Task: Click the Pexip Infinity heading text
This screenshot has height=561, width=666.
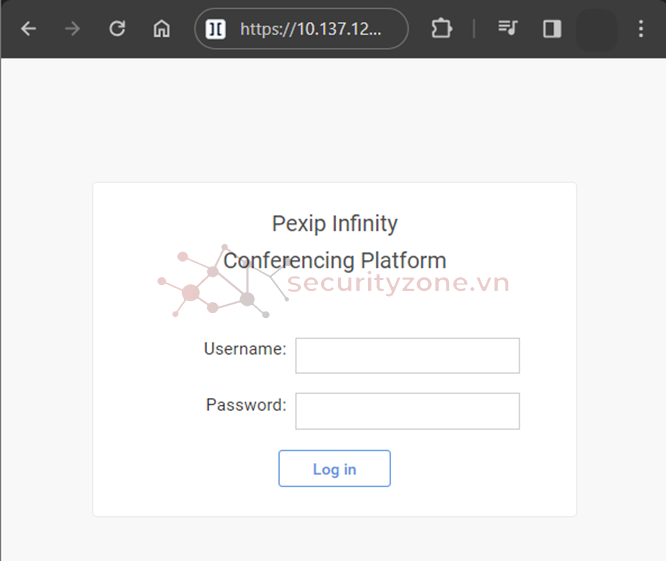Action: (335, 223)
